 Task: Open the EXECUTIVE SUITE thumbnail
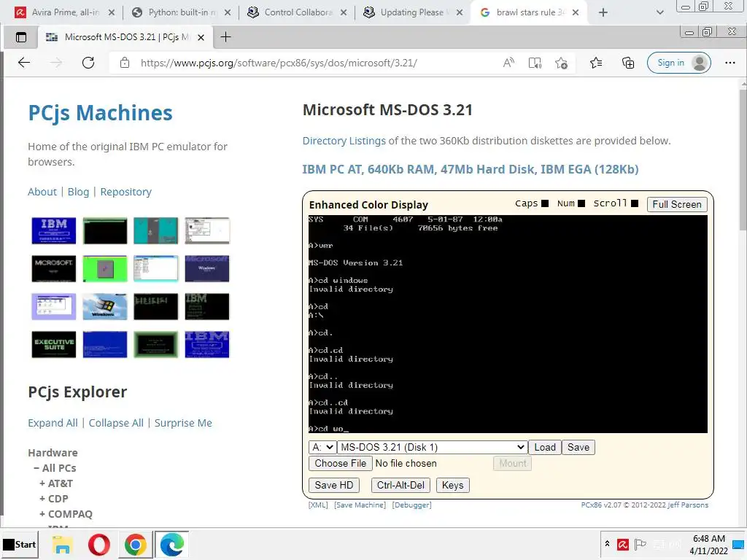point(54,344)
